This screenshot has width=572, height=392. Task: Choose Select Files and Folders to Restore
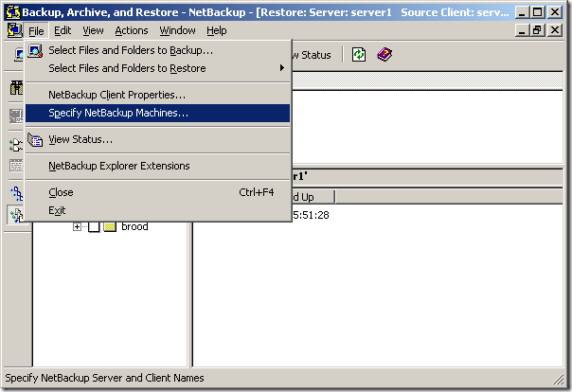157,68
